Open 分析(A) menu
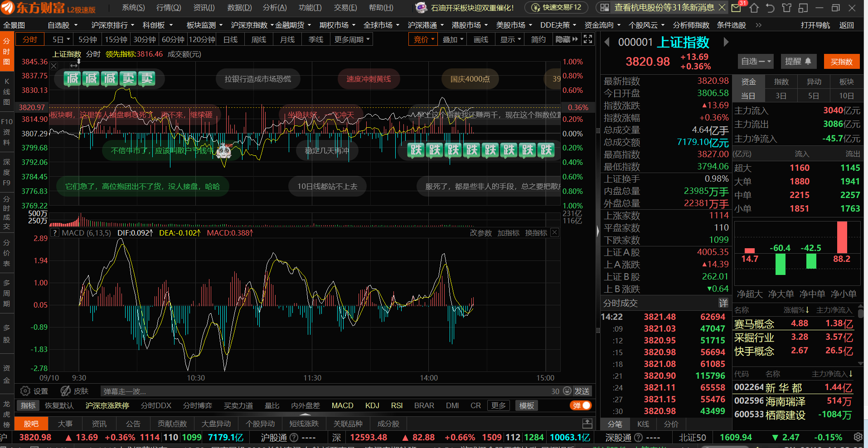Screen dimensions: 868x448 [x=275, y=8]
